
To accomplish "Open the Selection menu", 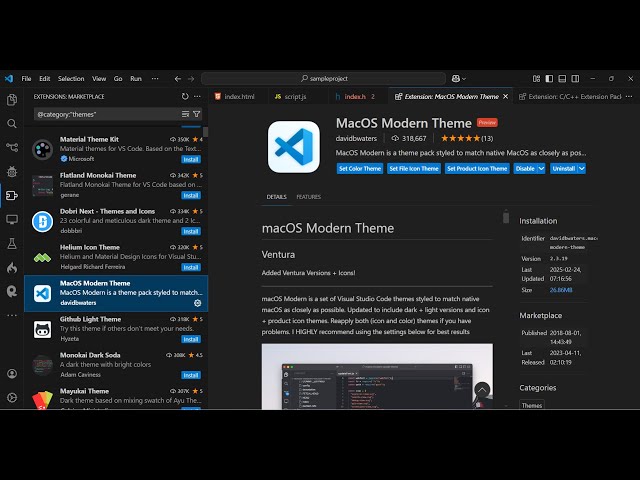I will pos(71,79).
